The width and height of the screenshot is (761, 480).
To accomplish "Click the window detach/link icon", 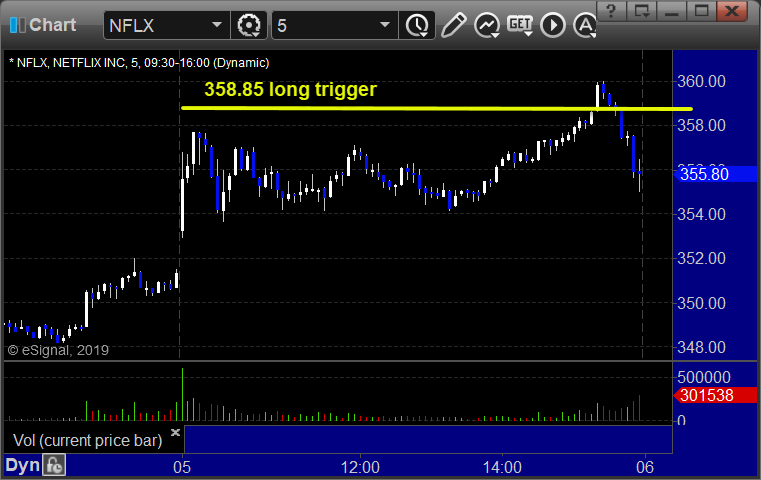I will tap(641, 11).
